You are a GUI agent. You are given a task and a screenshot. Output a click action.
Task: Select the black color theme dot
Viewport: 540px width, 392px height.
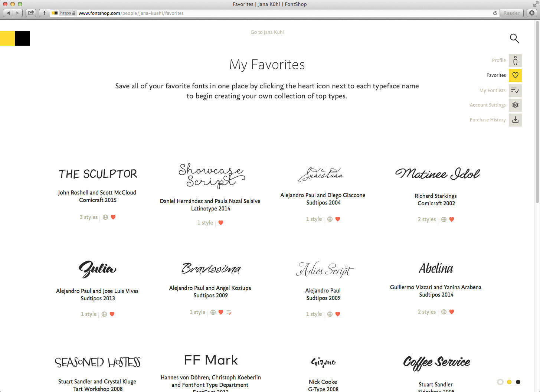(518, 382)
